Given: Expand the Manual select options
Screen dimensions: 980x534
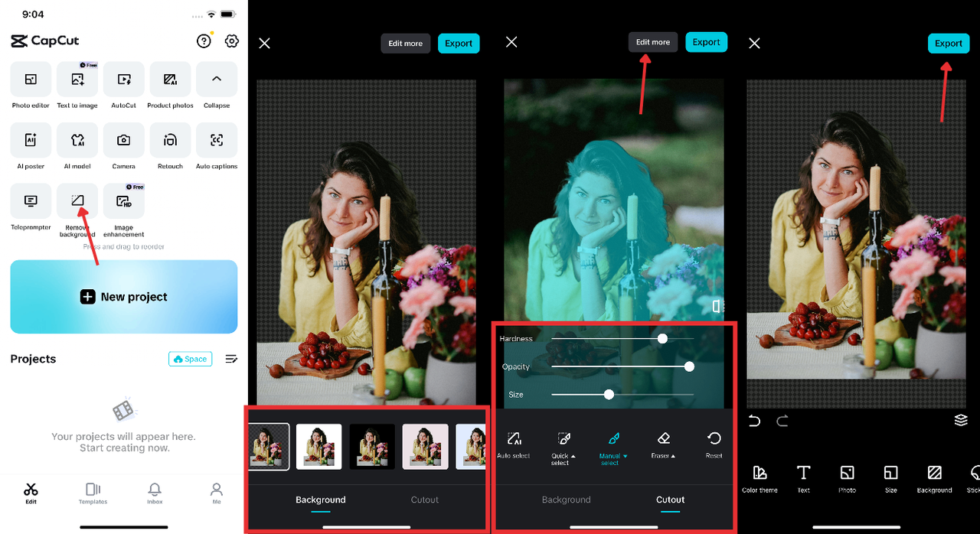Looking at the screenshot, I should coord(613,447).
